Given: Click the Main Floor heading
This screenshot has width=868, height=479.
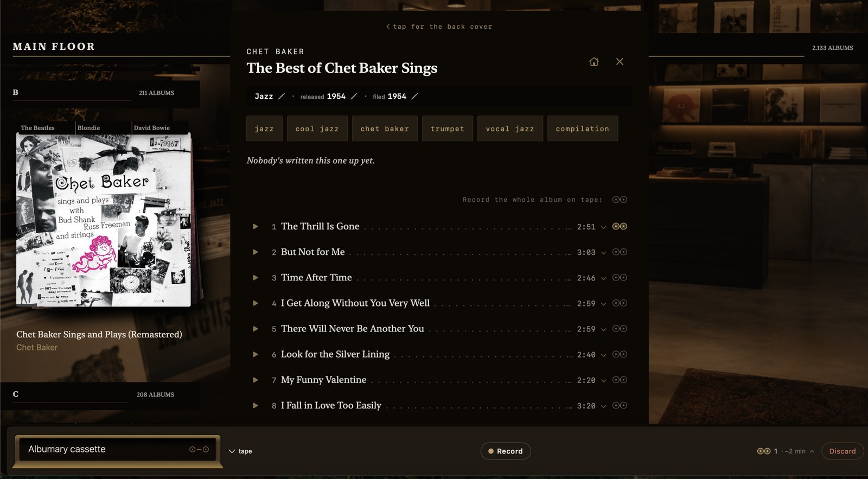Looking at the screenshot, I should 54,47.
